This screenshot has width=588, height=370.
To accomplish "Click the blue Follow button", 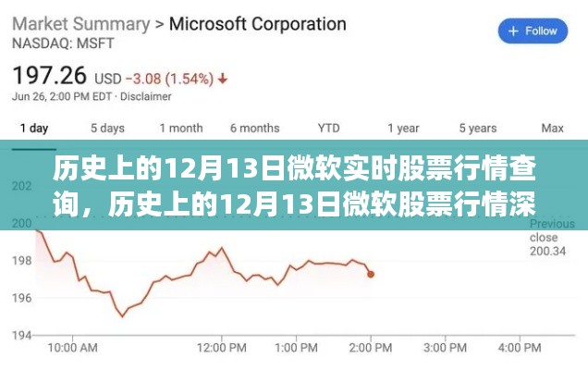I will (x=533, y=31).
